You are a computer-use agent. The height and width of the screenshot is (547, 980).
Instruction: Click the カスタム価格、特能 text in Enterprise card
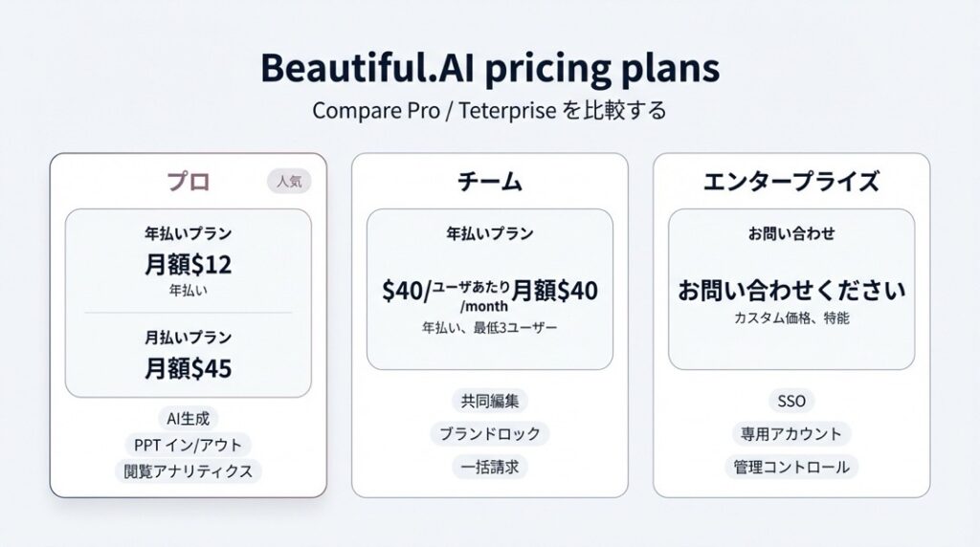point(791,318)
